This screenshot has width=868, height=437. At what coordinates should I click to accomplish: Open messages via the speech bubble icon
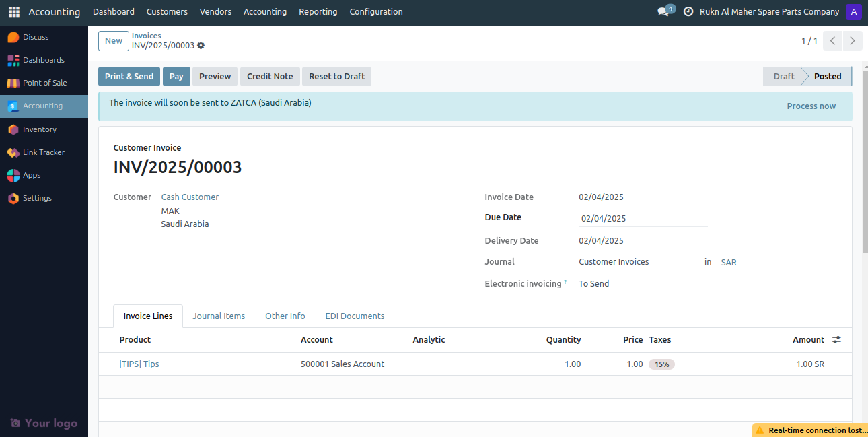point(661,11)
